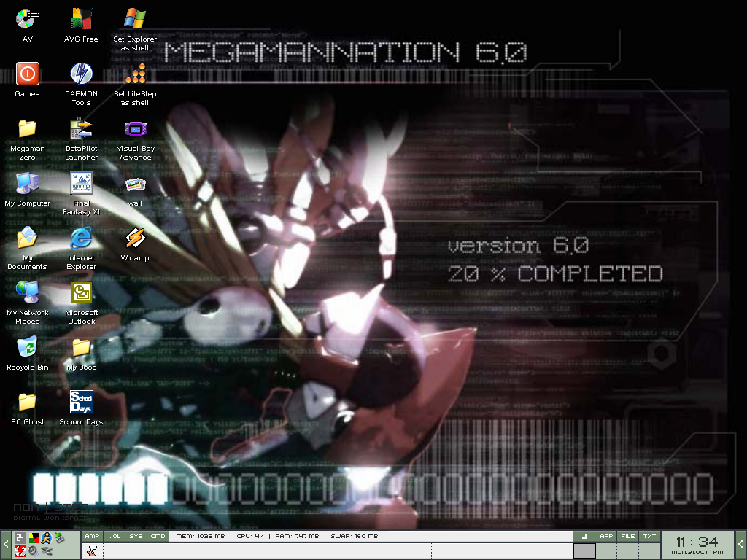
Task: Select the wall image file
Action: (x=135, y=190)
